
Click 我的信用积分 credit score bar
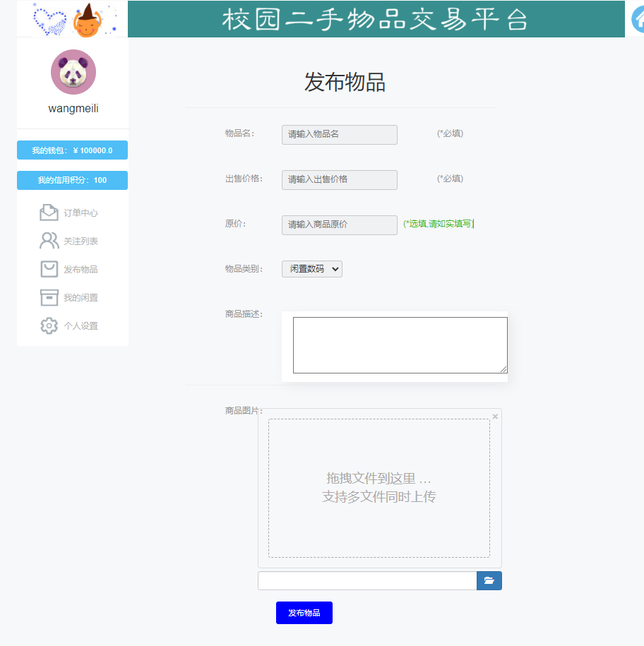tap(72, 180)
